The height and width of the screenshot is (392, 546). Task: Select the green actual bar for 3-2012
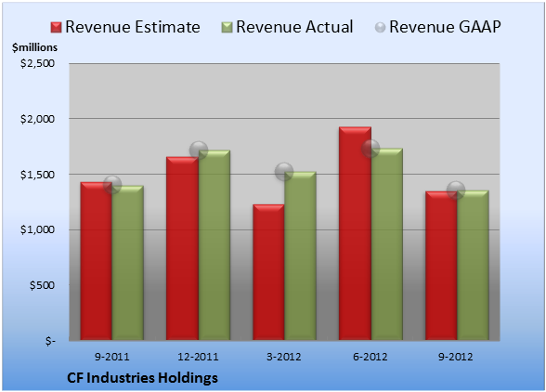pyautogui.click(x=300, y=255)
